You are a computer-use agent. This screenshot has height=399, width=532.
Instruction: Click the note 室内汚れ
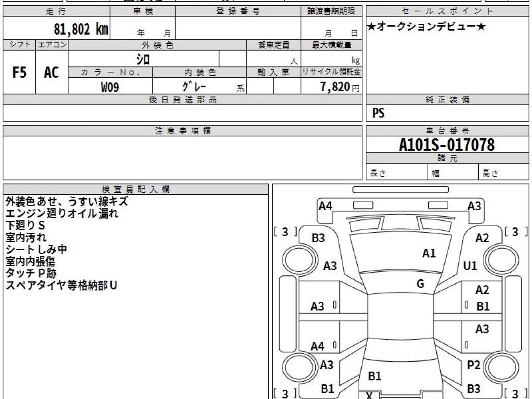tap(26, 237)
